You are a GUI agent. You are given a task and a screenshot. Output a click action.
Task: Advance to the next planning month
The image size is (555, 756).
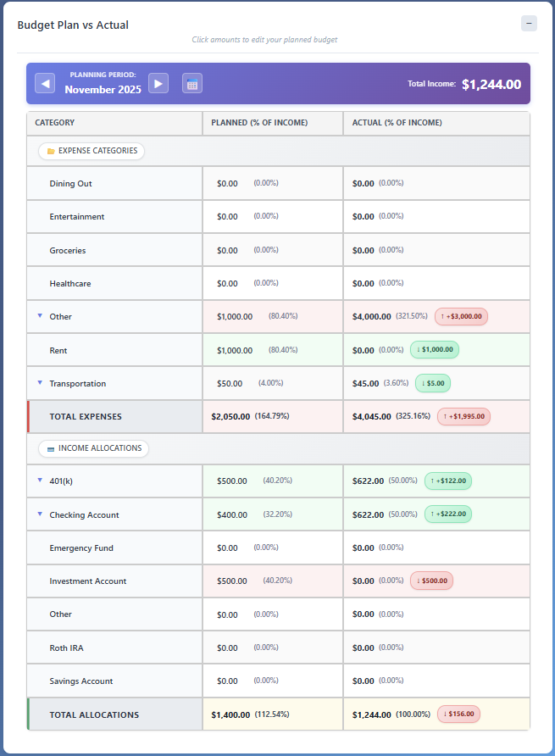(158, 83)
